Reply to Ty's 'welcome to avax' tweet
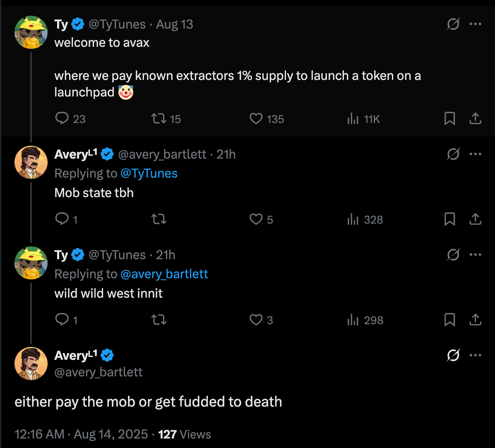Screen dimensions: 495x448 (x=62, y=119)
